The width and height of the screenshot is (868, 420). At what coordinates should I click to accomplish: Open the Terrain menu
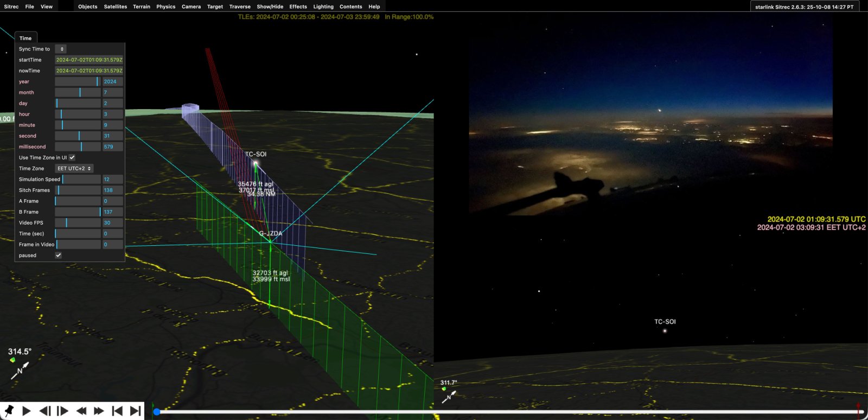pos(141,7)
